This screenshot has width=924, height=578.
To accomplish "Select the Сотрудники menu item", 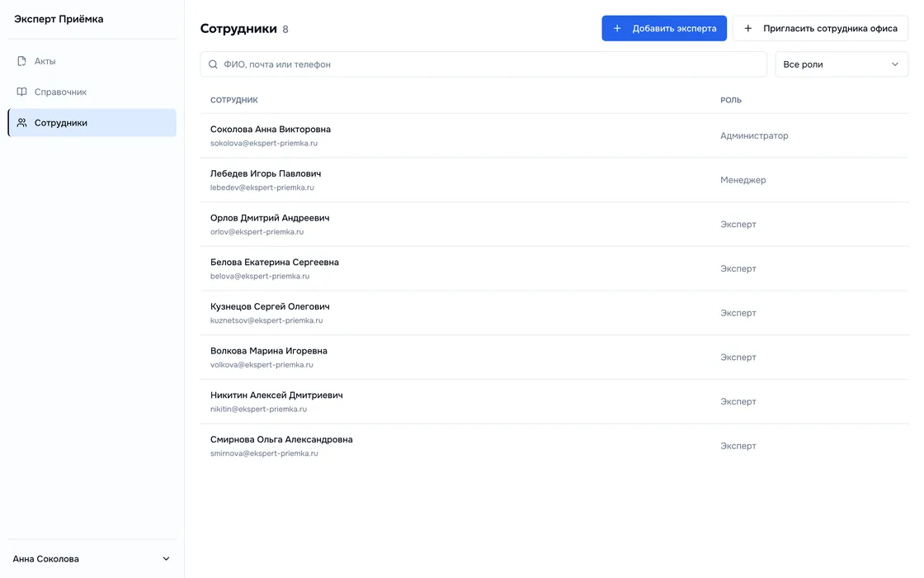I will (92, 123).
